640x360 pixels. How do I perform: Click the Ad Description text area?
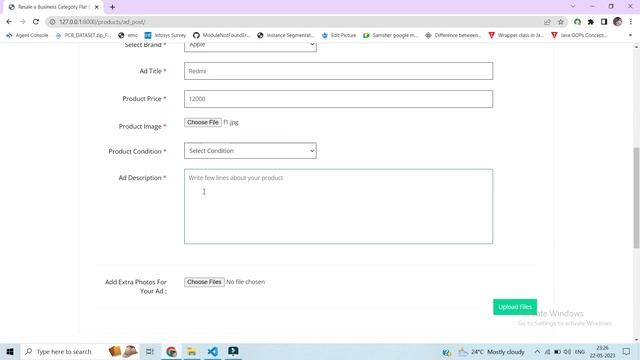(x=338, y=207)
